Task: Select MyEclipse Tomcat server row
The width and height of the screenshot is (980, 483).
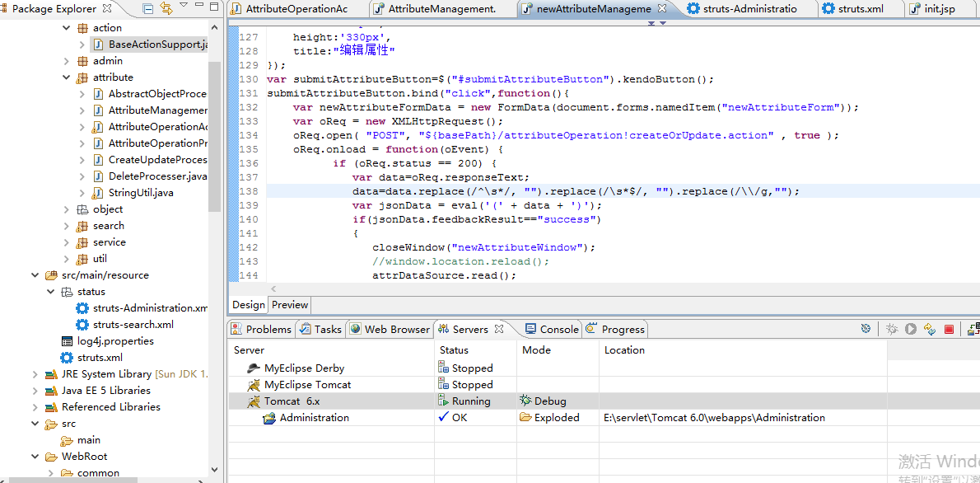Action: [558, 385]
